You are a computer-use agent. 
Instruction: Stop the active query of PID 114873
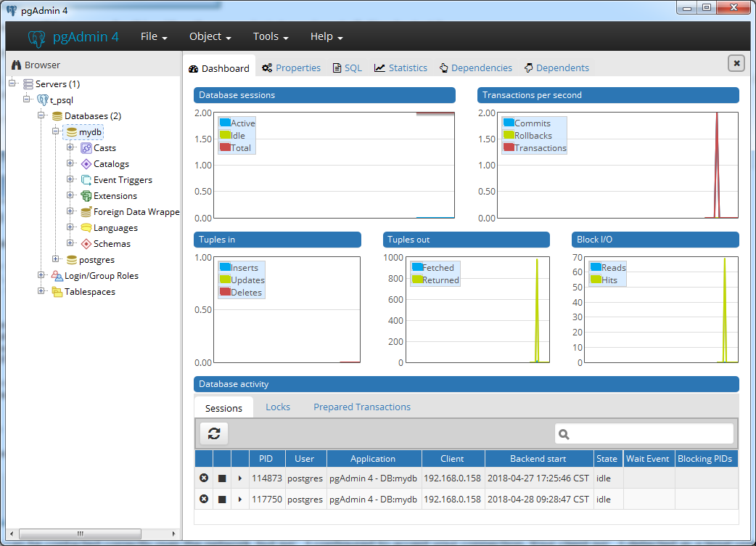coord(222,478)
